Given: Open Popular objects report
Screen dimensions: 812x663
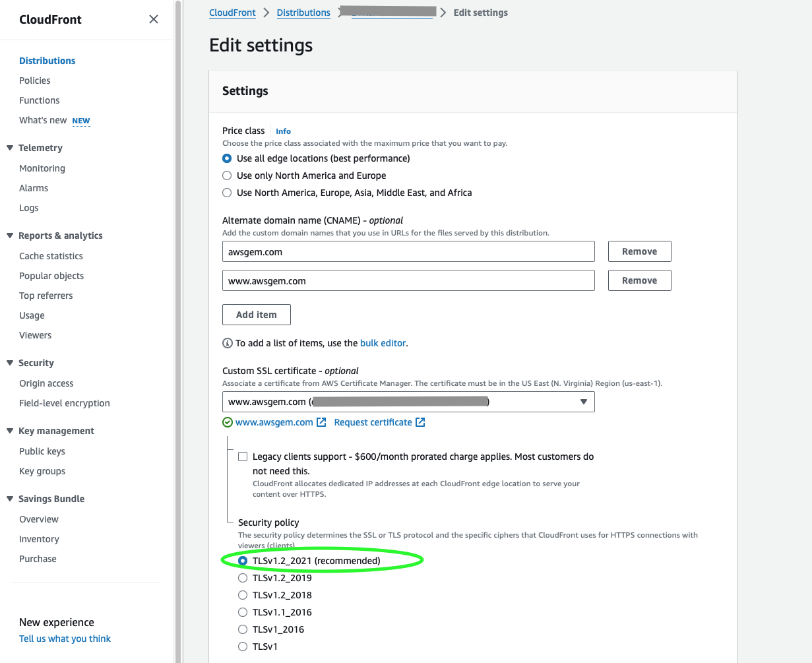Looking at the screenshot, I should point(51,276).
